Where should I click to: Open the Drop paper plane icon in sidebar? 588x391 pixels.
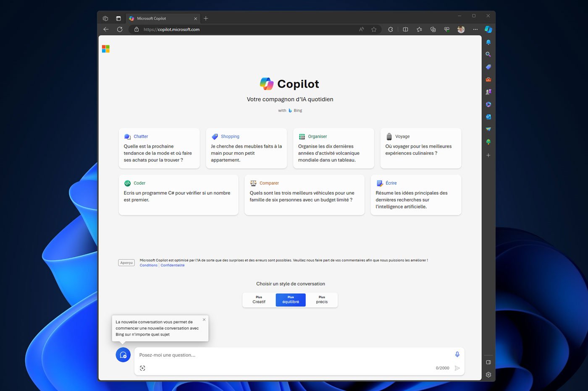point(488,129)
